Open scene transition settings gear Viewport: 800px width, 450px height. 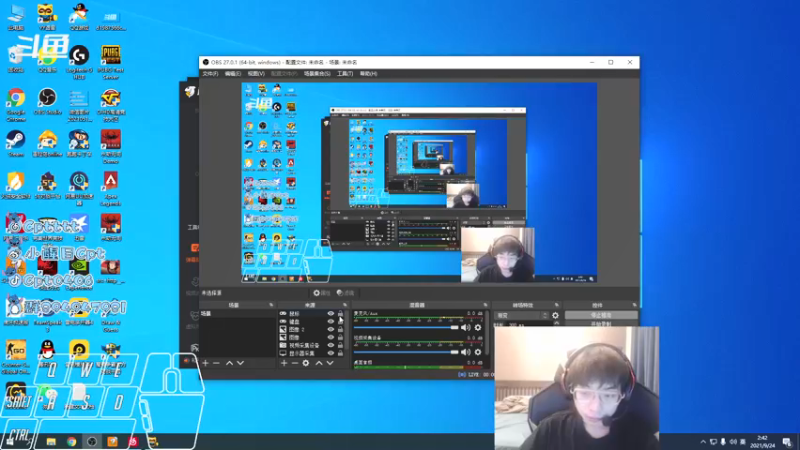(x=555, y=315)
